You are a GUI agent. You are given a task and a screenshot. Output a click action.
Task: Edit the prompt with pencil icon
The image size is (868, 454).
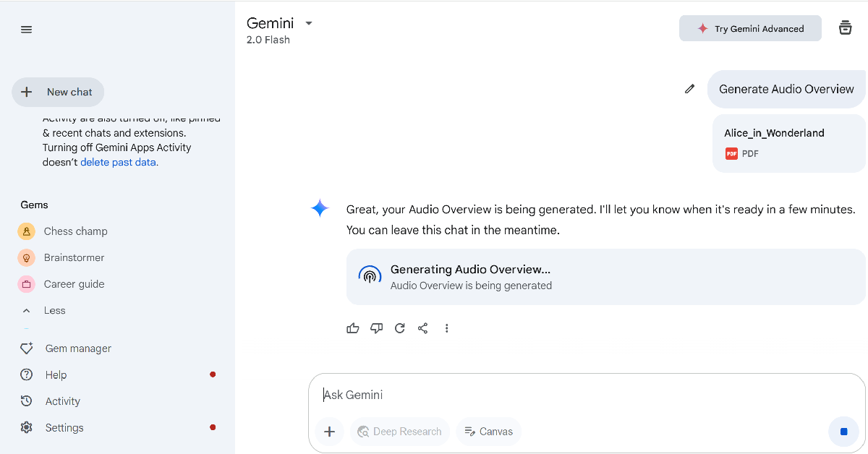[689, 89]
